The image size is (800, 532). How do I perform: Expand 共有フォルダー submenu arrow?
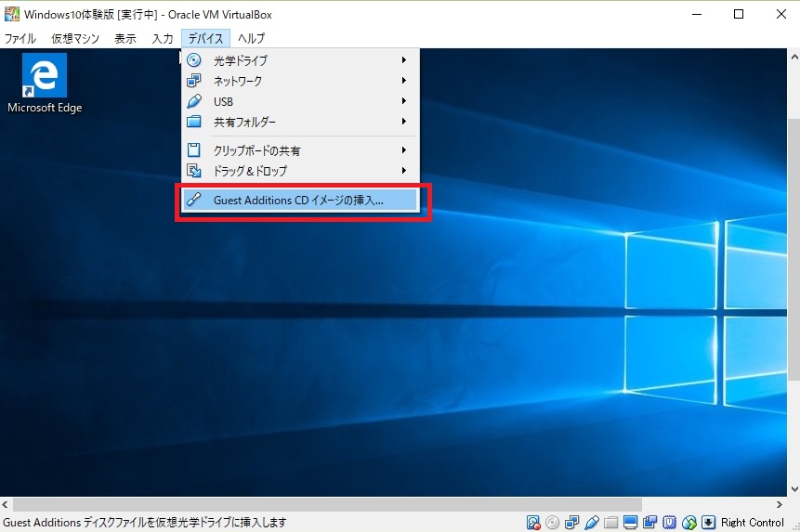pyautogui.click(x=403, y=122)
